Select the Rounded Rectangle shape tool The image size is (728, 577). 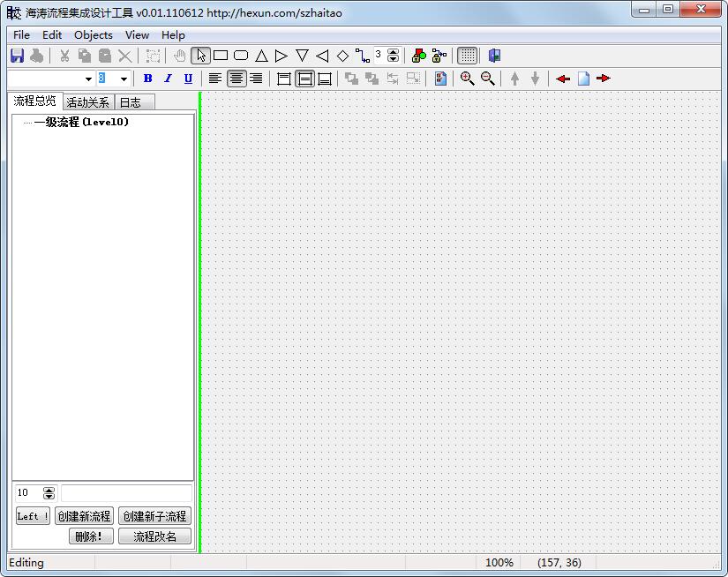point(241,56)
